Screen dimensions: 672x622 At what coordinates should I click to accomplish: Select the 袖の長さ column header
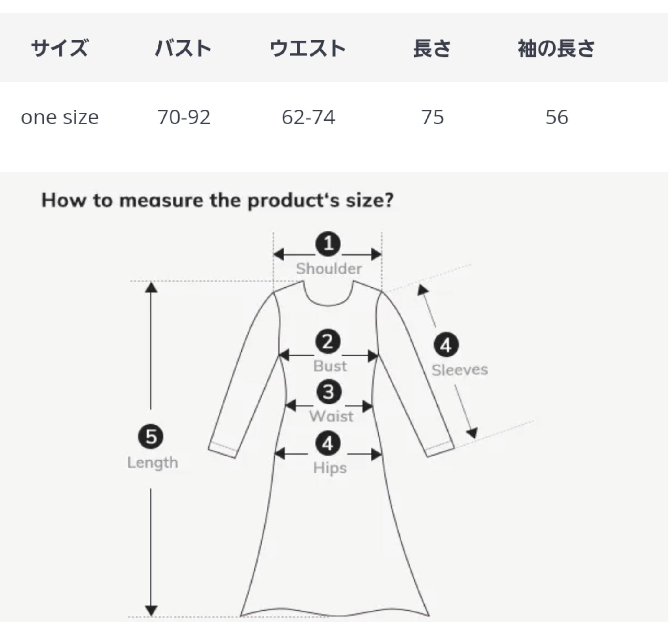pos(557,48)
